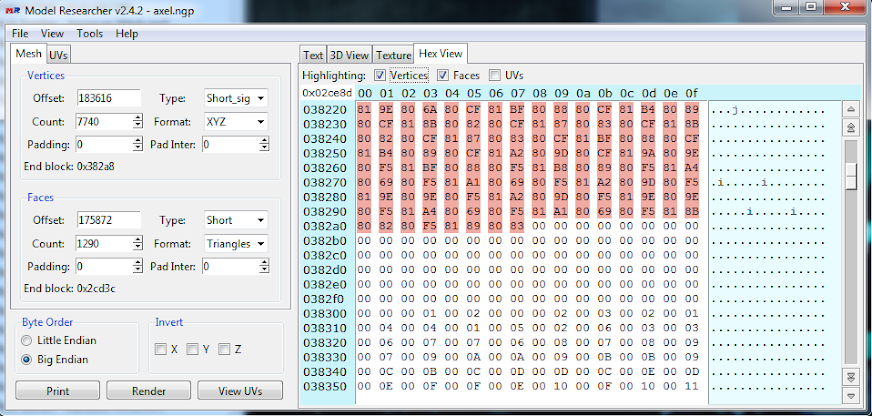Click Vertices End block 0x382a8 text
Image resolution: width=872 pixels, height=416 pixels.
pos(69,166)
